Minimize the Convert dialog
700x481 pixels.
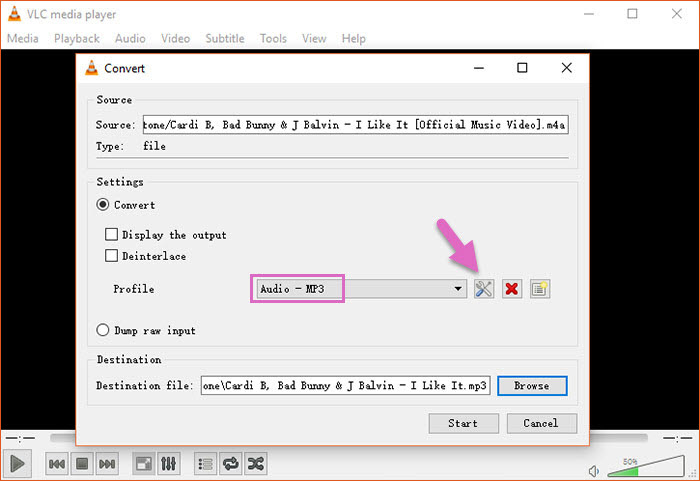[479, 68]
